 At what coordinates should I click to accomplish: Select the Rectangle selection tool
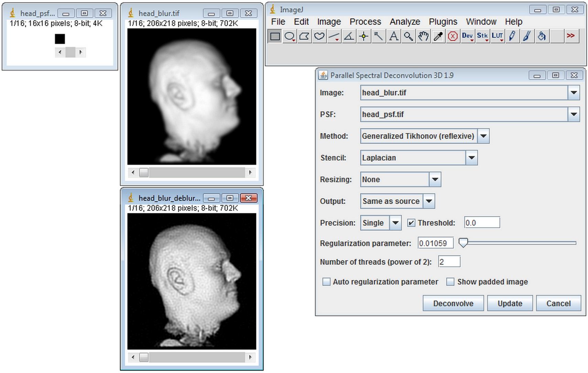[275, 36]
